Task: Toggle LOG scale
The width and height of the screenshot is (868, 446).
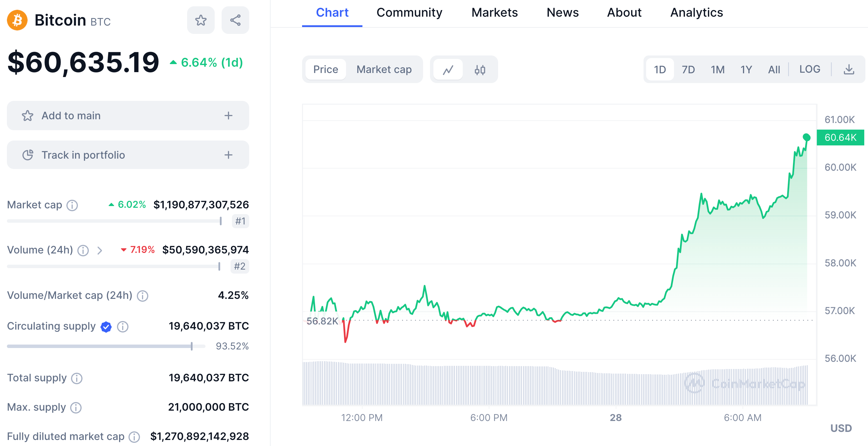Action: click(x=810, y=69)
